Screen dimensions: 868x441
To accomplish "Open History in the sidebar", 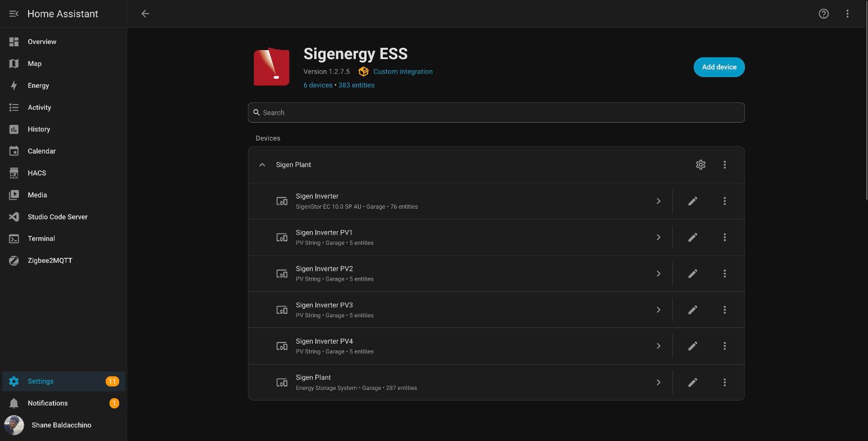I will [64, 129].
